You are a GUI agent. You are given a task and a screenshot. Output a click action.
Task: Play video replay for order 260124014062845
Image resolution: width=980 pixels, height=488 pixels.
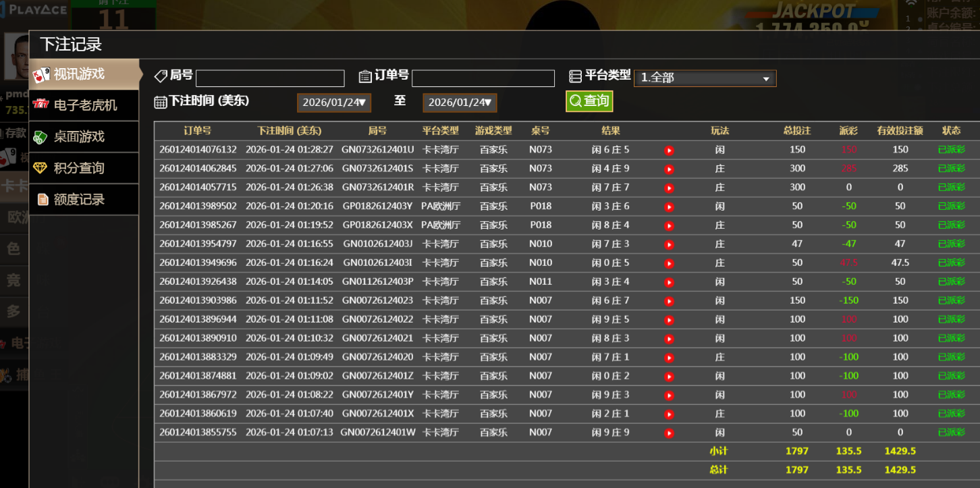point(669,169)
